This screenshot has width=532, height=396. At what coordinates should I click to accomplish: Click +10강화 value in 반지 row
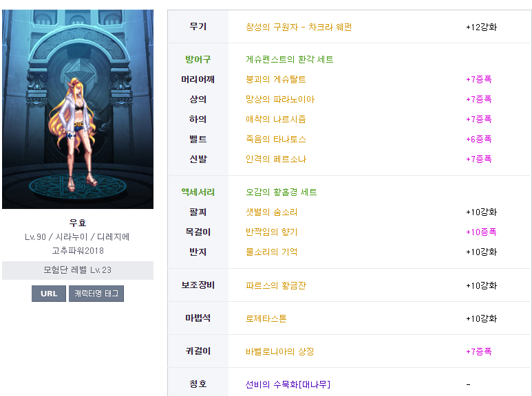tap(482, 252)
